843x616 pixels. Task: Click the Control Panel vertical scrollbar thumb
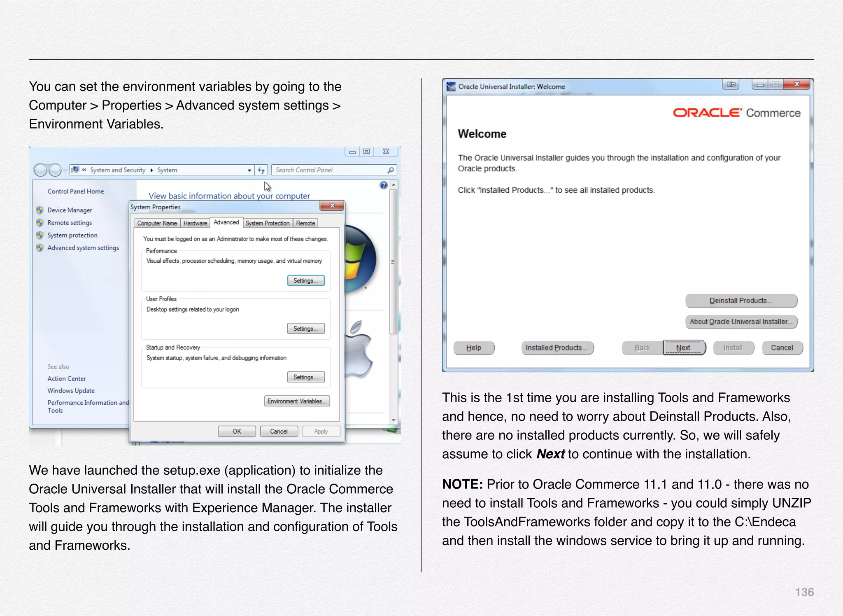[394, 261]
